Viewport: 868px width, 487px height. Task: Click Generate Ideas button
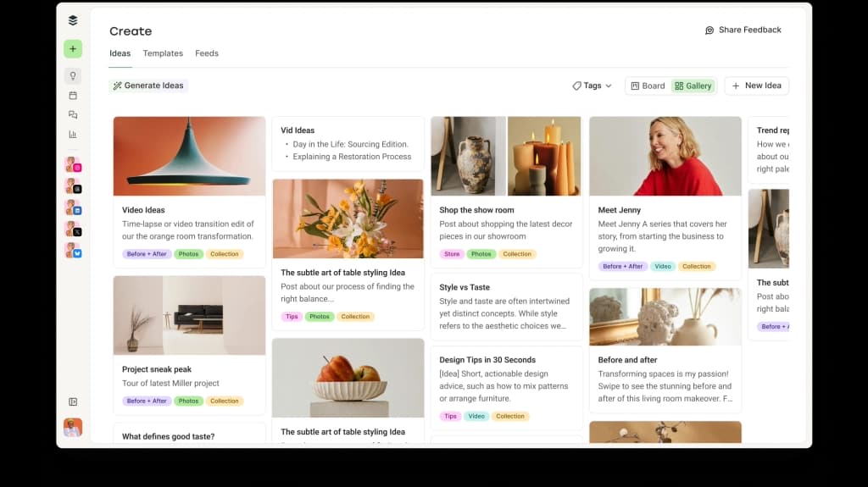[x=148, y=86]
